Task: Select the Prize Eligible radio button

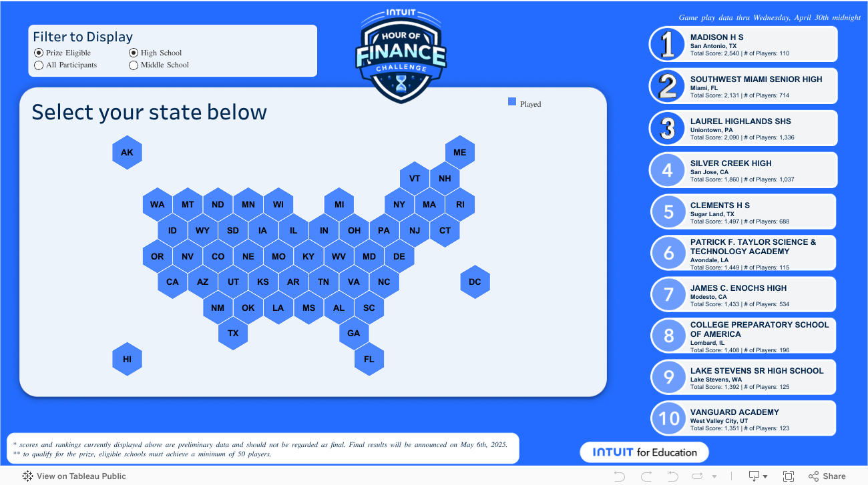Action: coord(39,53)
